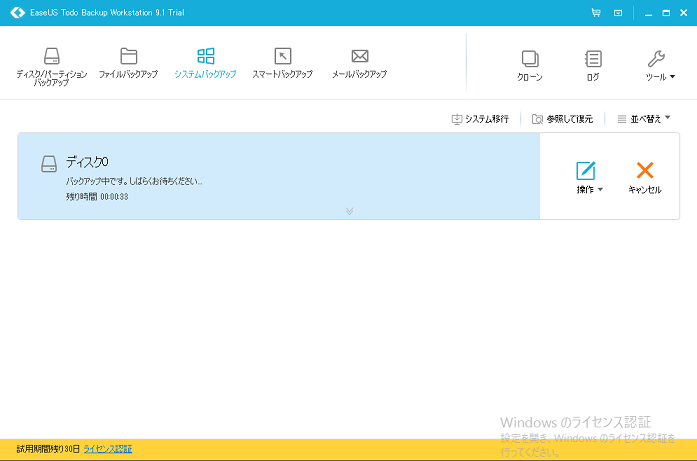
Task: Click the EaseUS logo in title bar
Action: pos(16,13)
